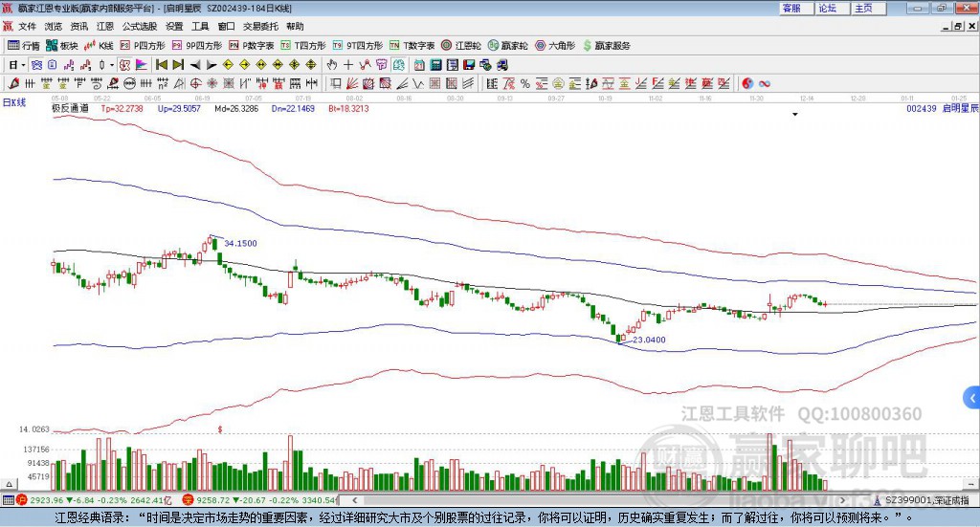Open the P数字表 tool
The height and width of the screenshot is (527, 980).
(x=252, y=46)
